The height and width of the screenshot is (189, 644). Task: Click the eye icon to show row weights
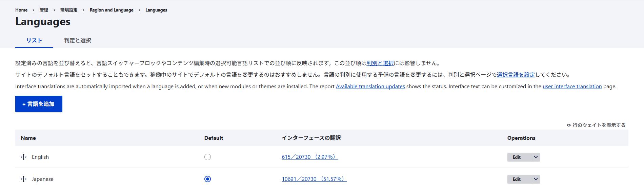tap(569, 125)
